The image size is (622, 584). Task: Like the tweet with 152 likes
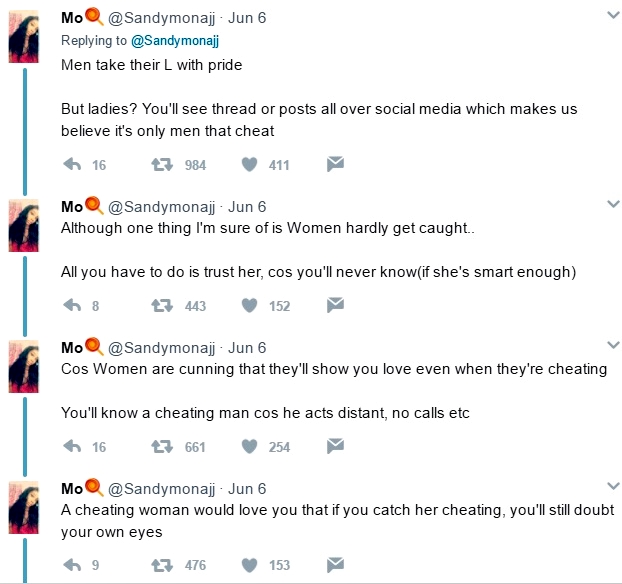click(x=249, y=306)
